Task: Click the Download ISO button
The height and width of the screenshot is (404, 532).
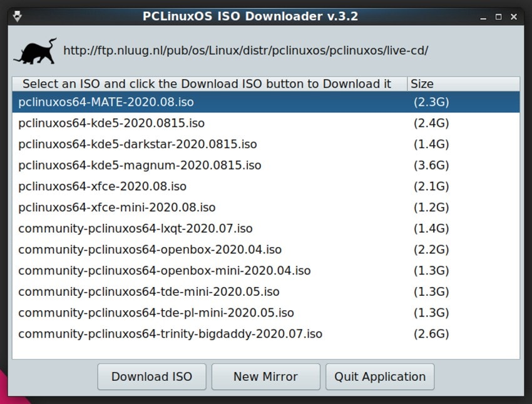Action: 151,376
